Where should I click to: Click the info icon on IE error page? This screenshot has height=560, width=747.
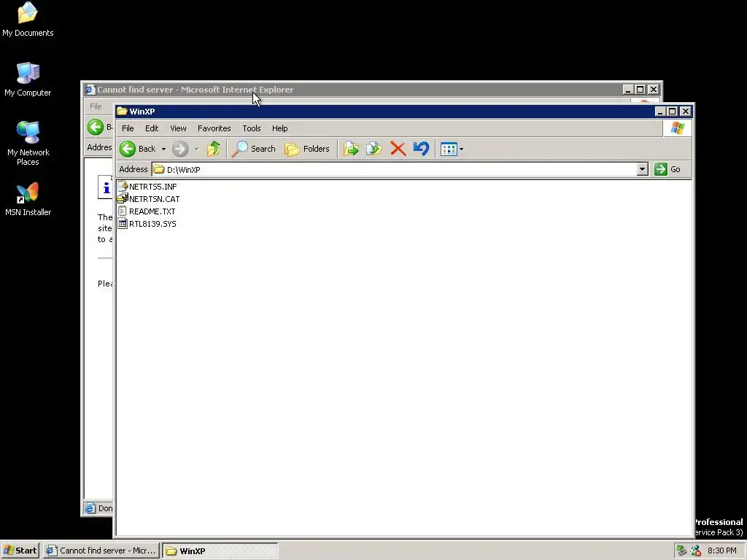(105, 187)
